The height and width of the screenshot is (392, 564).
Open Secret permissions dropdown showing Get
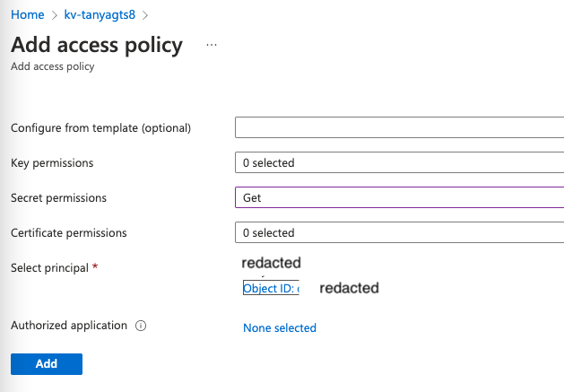point(399,197)
